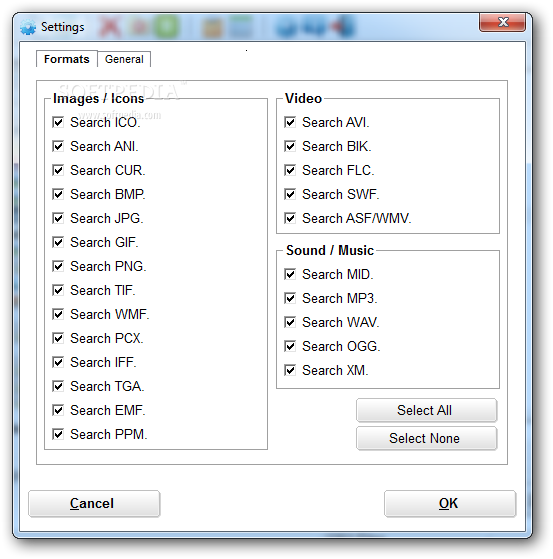Screen dimensions: 553x559
Task: Toggle Search ANI checkbox
Action: 58,147
